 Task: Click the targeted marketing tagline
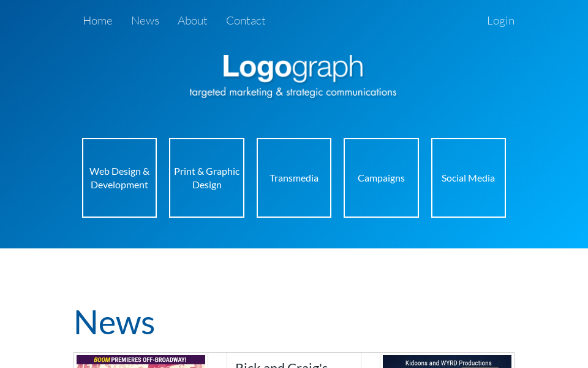293,92
